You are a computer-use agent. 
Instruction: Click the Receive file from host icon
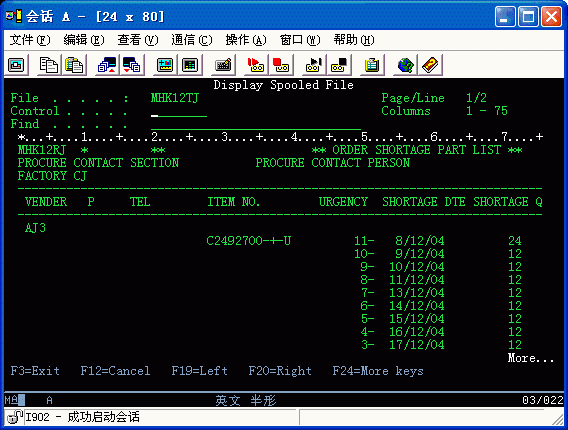click(x=132, y=65)
